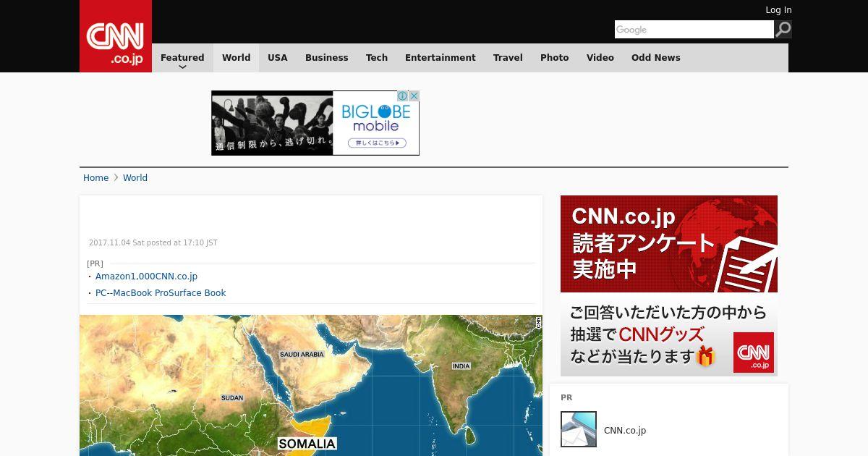Screen dimensions: 868x456
Task: Expand the Featured menu chevron
Action: click(182, 67)
